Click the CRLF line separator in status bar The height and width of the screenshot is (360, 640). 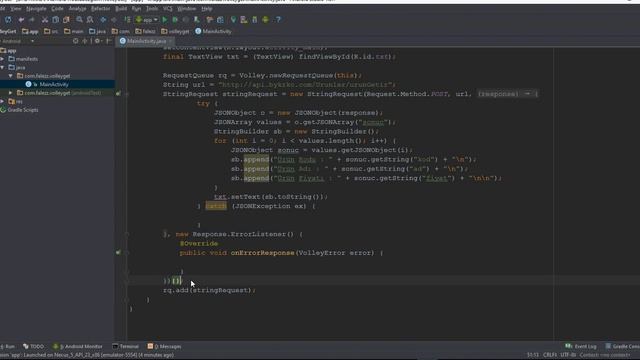click(550, 355)
